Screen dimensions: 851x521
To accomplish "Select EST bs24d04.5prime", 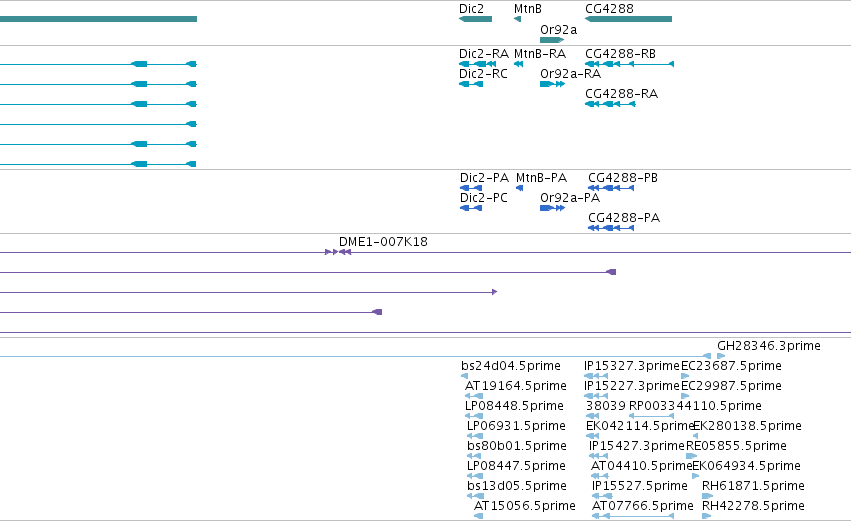I will point(511,366).
